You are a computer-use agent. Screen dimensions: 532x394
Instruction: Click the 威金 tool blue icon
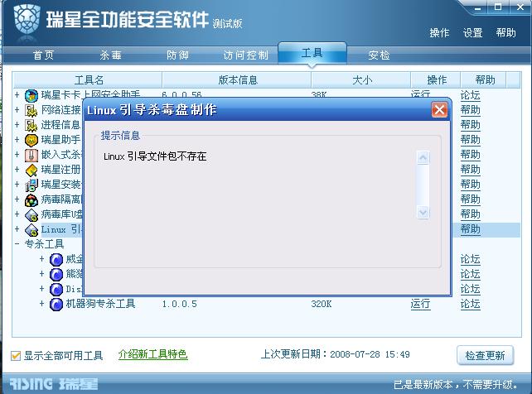click(x=56, y=260)
